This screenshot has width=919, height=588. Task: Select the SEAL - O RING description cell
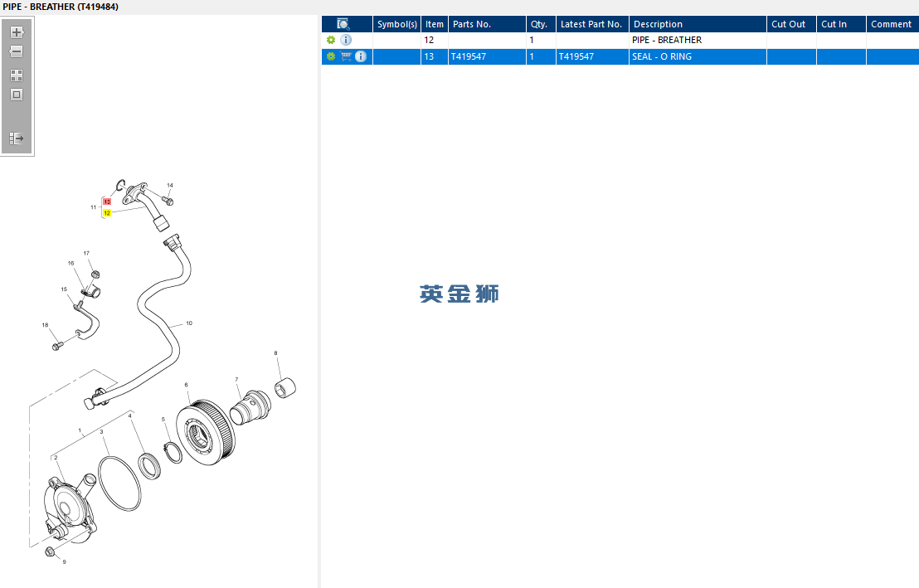tap(698, 56)
